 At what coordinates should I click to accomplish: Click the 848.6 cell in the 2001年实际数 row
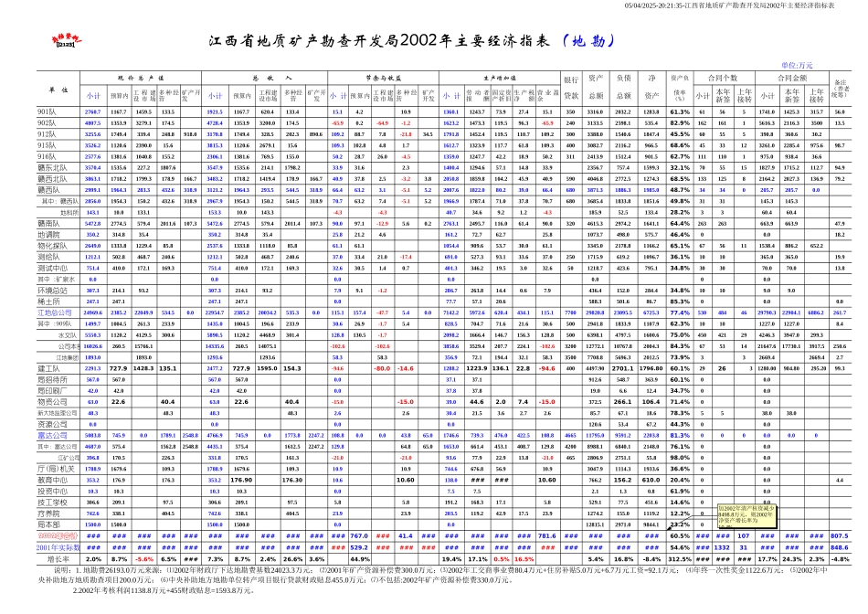[840, 547]
